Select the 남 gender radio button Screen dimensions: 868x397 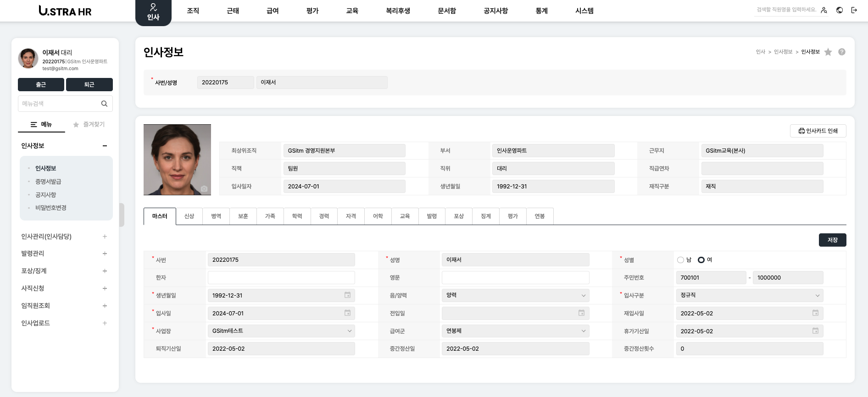(681, 260)
